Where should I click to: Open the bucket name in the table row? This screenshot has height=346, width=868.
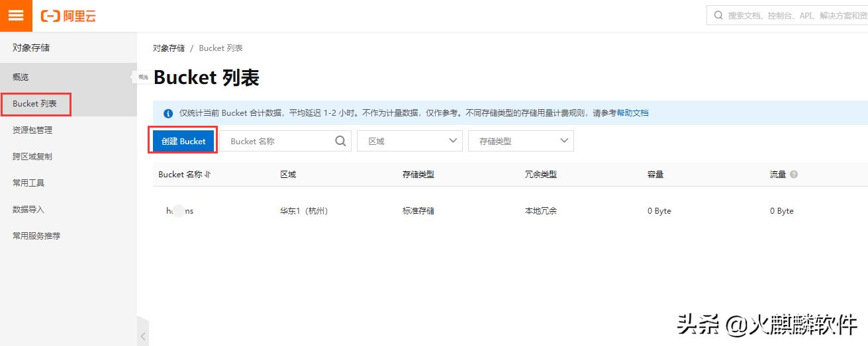click(x=179, y=211)
